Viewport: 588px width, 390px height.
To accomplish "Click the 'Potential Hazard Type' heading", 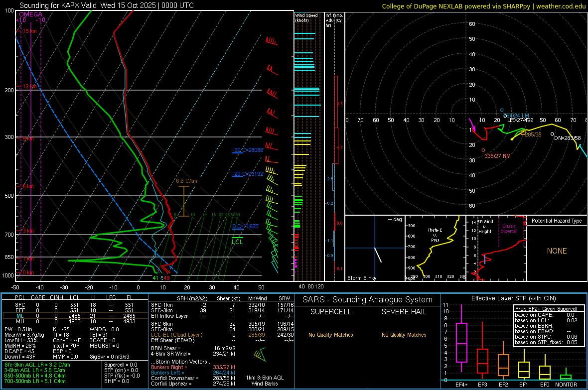I will (557, 221).
